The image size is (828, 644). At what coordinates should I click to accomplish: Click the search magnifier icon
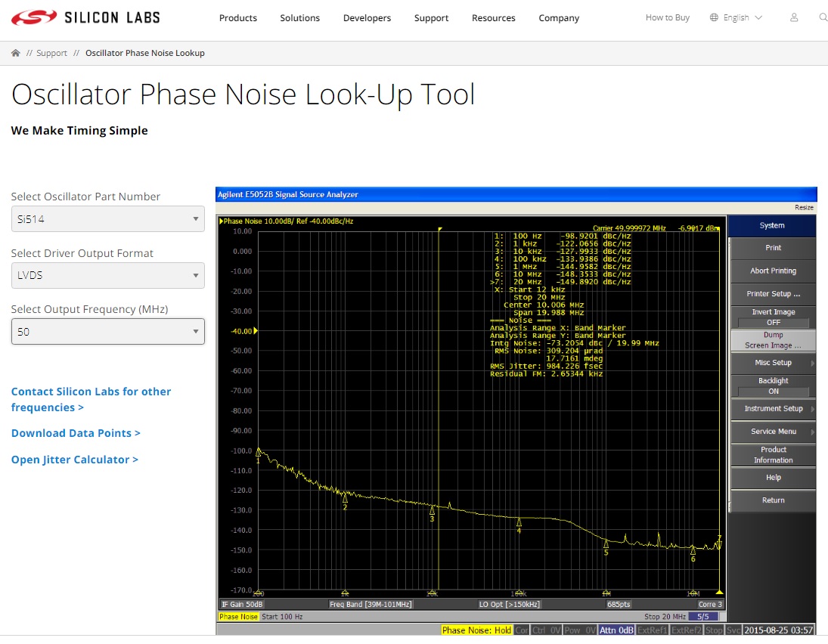pyautogui.click(x=823, y=17)
